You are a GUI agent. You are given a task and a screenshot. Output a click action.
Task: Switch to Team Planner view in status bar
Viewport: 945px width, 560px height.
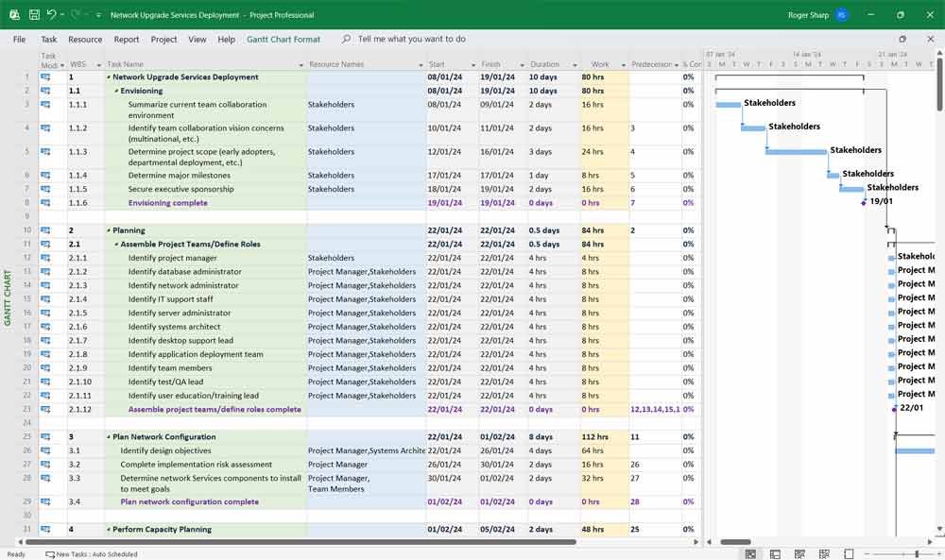click(799, 554)
